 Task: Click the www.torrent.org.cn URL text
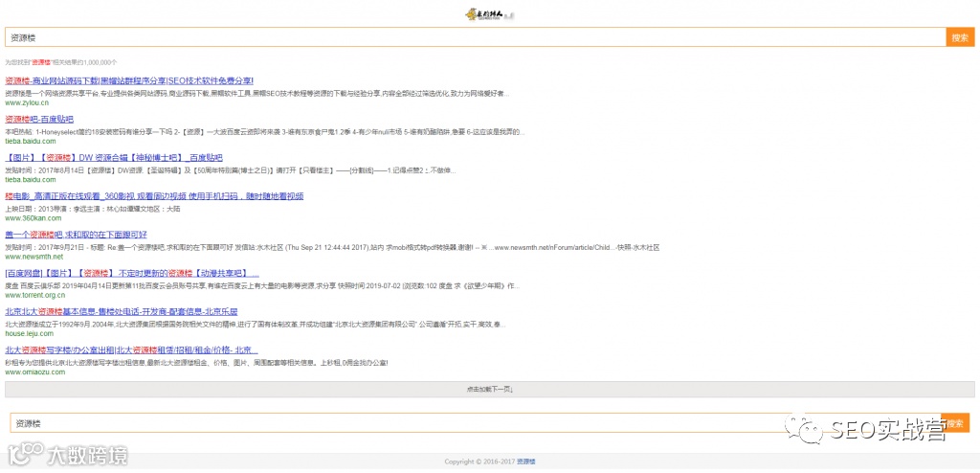point(35,295)
